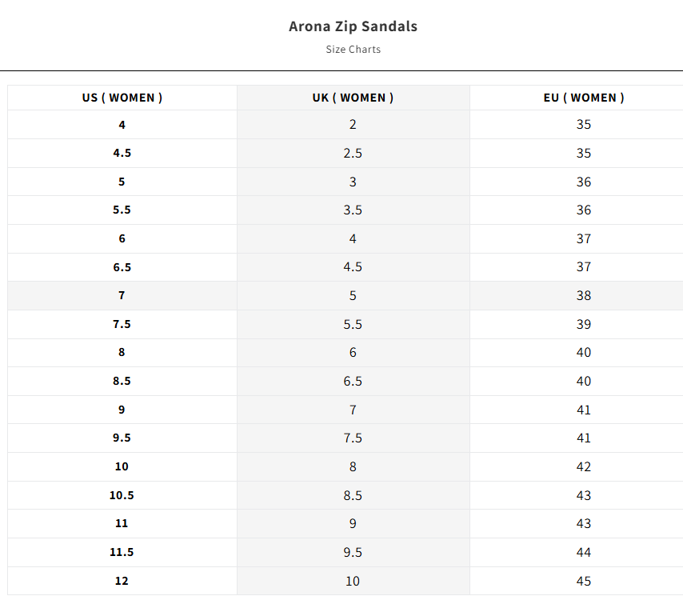Click UK size 5.5 cell

pos(353,325)
